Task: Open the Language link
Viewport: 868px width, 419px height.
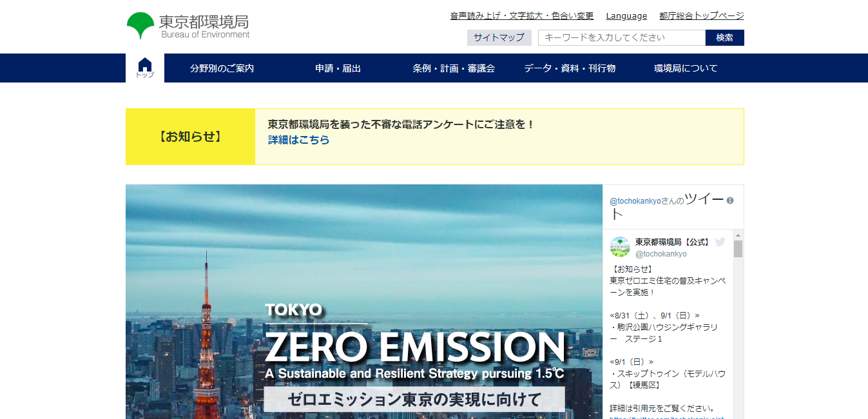Action: coord(626,16)
